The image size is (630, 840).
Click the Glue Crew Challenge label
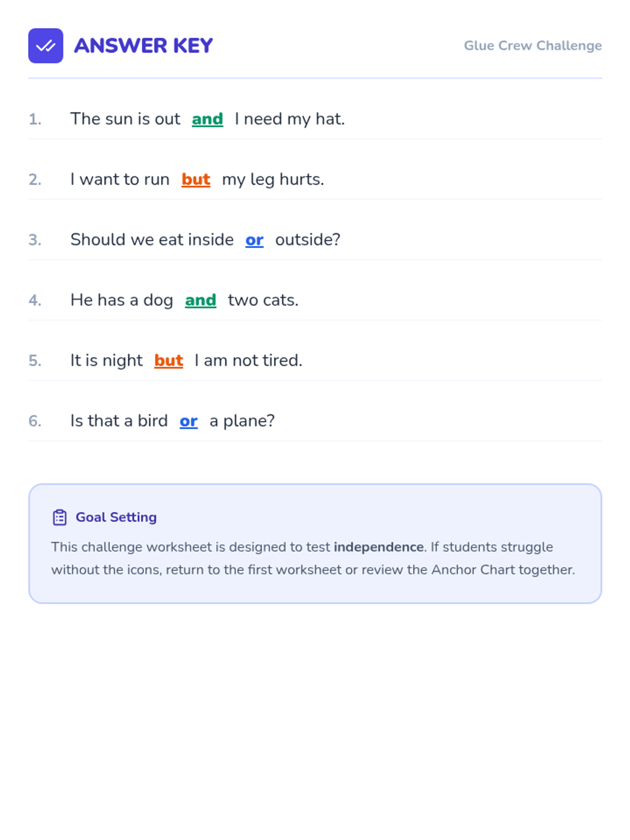[x=533, y=46]
